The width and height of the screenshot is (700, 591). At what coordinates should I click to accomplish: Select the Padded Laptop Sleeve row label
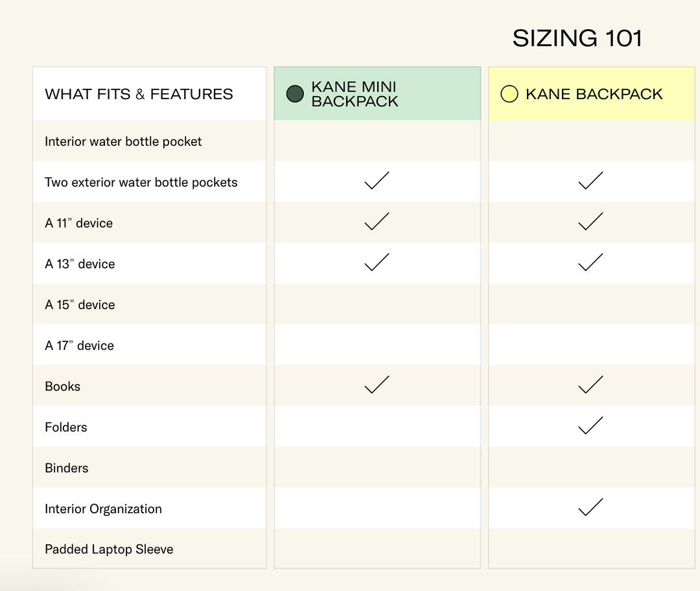pyautogui.click(x=109, y=550)
